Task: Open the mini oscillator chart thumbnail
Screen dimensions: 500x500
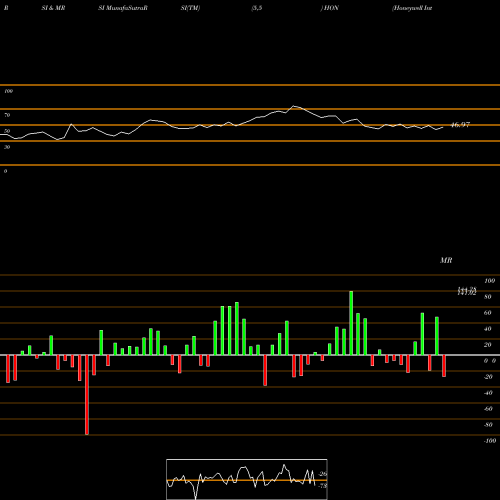Action: click(x=247, y=479)
